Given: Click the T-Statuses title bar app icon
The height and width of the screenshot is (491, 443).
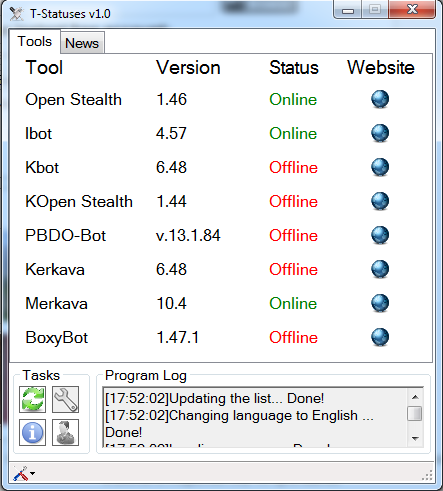Looking at the screenshot, I should (x=16, y=14).
